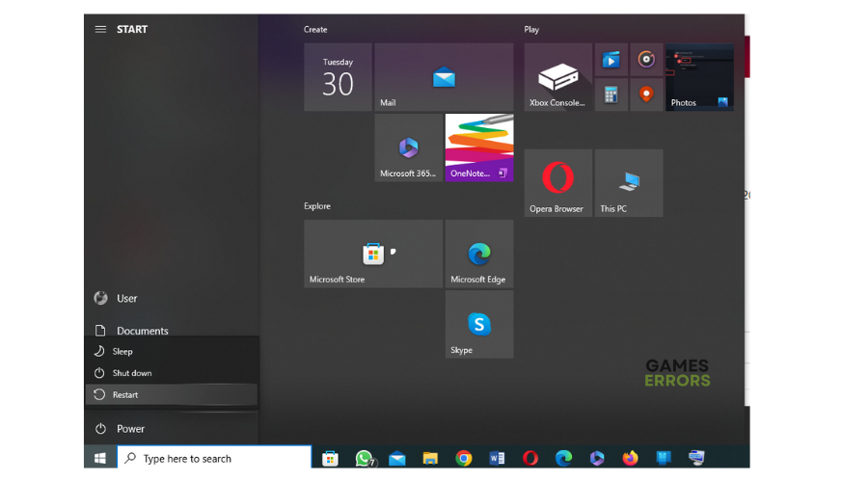This screenshot has width=868, height=482.
Task: Open Microsoft Store from the taskbar
Action: [x=331, y=458]
